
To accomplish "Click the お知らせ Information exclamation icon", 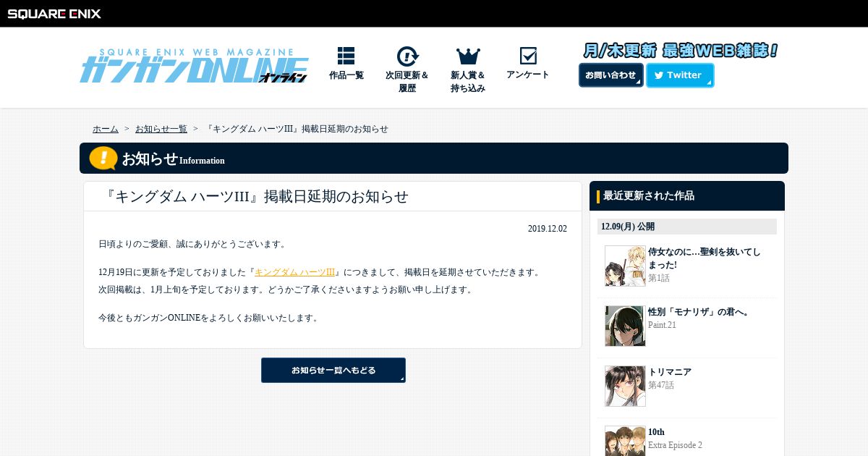I will 103,159.
